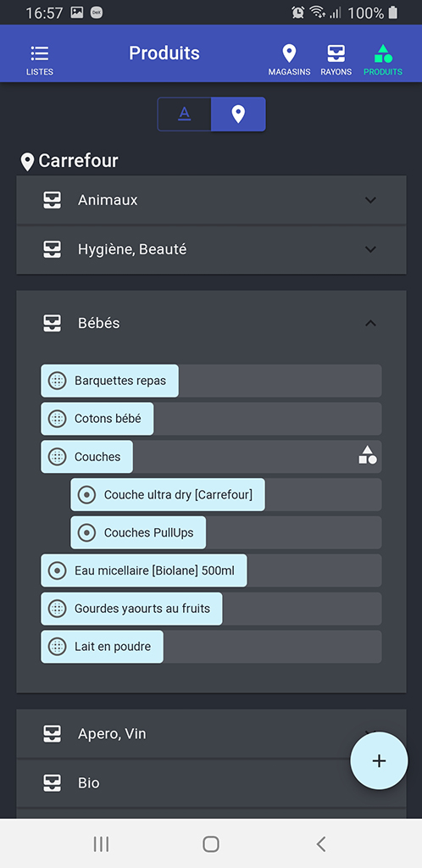The image size is (422, 868).
Task: Tap the shapes icon on Couches row
Action: click(368, 455)
